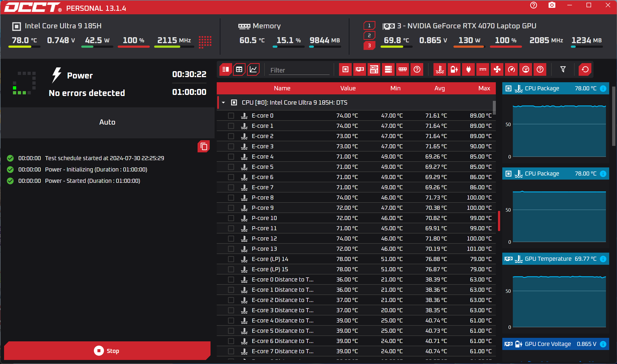Collapse the CPU [#0] DTS sensor group

click(223, 102)
